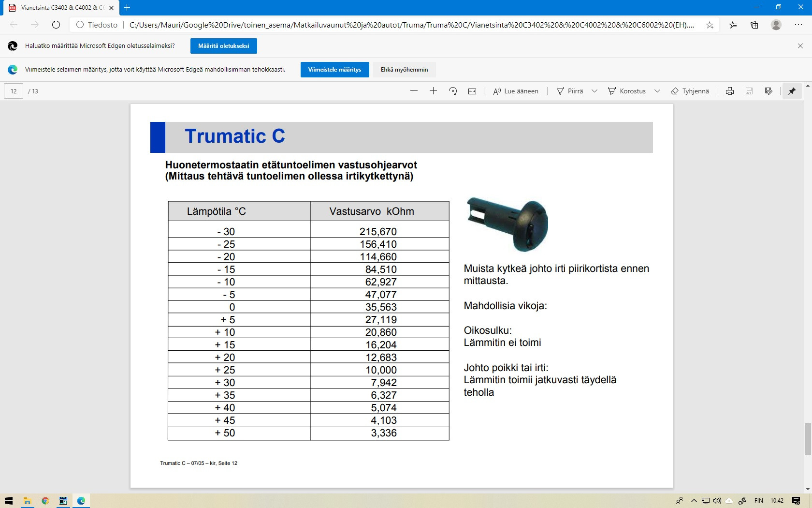The width and height of the screenshot is (812, 508).
Task: Show hidden system tray icons
Action: [x=694, y=501]
